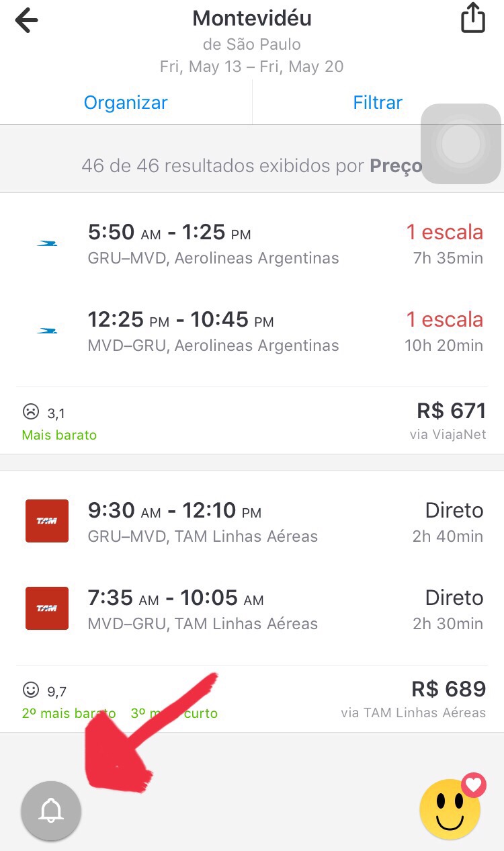The height and width of the screenshot is (851, 504).
Task: Open the Filtrar filter options
Action: click(378, 103)
